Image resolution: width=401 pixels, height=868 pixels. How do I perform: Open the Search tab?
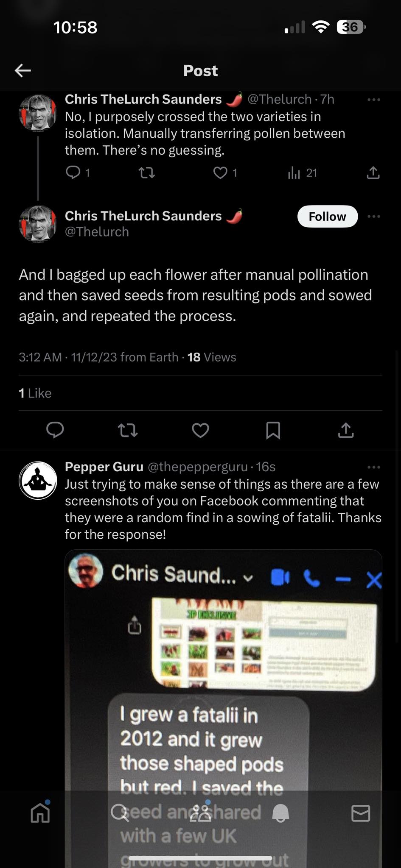(120, 813)
